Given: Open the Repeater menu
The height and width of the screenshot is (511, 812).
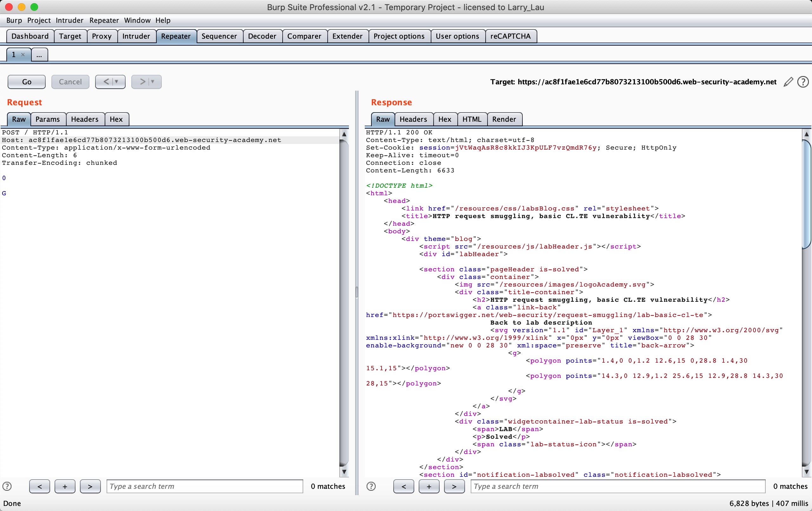Looking at the screenshot, I should 104,20.
